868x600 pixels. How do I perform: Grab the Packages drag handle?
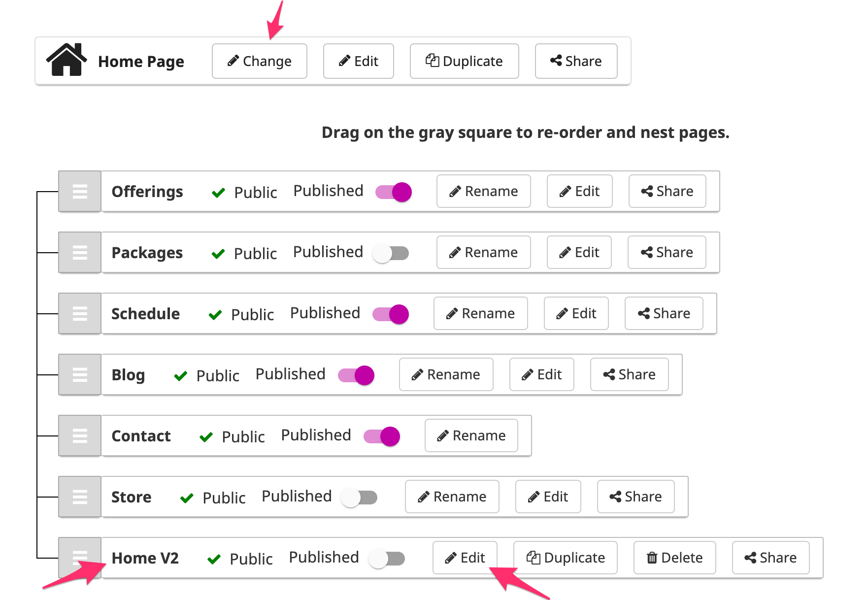pos(80,252)
